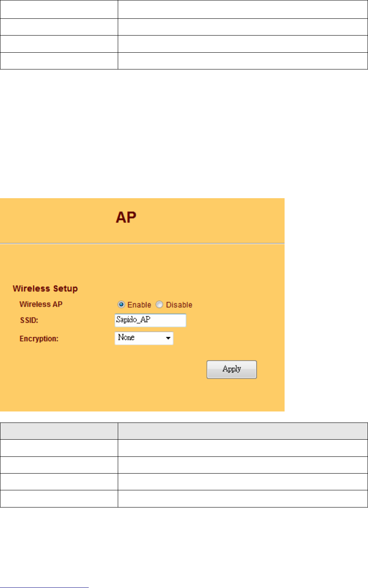Click the SSID field containing Sapido_AP
This screenshot has height=588, width=368.
(x=150, y=320)
